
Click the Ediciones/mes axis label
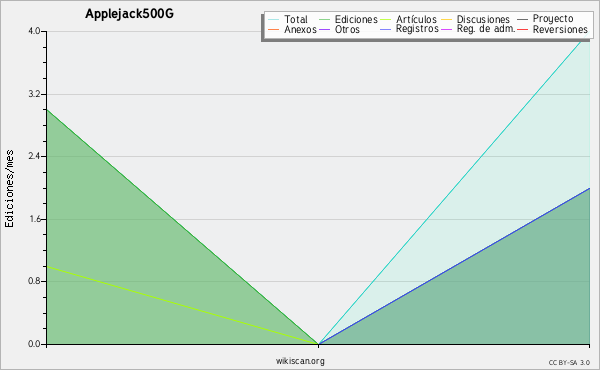coord(9,189)
